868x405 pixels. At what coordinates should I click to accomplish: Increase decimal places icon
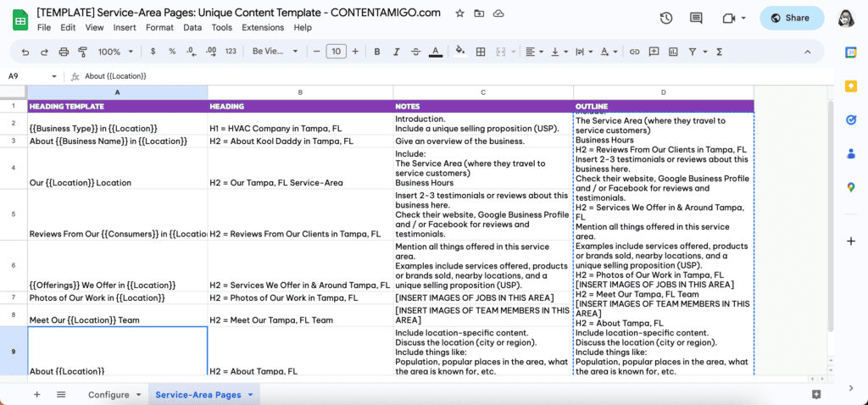[211, 52]
